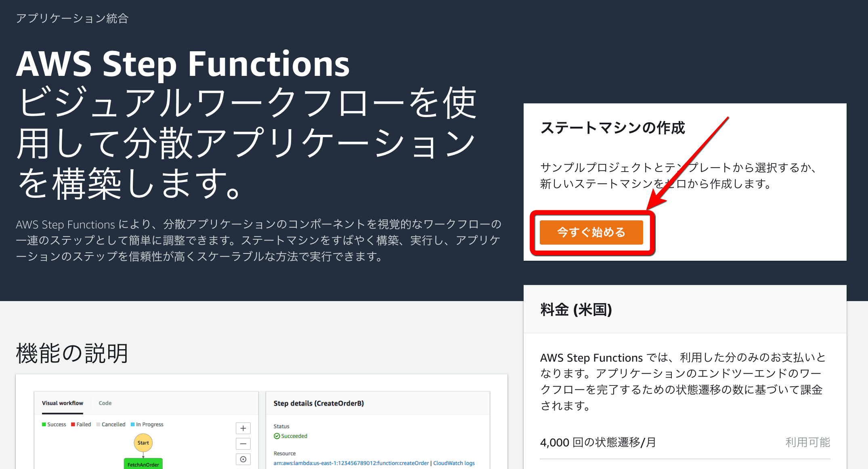Click the green Succeeded check icon
Image resolution: width=868 pixels, height=469 pixels.
277,436
